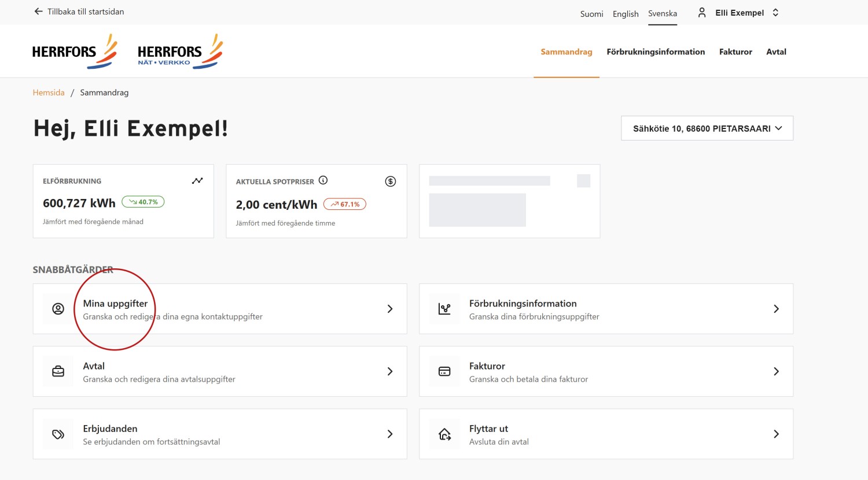Click the house icon in Flyttar ut card
The height and width of the screenshot is (480, 868).
pos(444,434)
